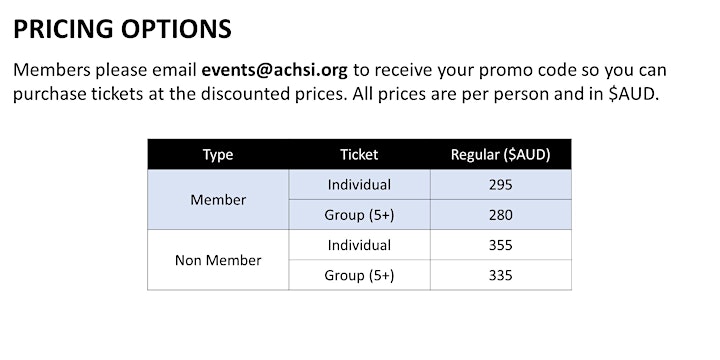This screenshot has height=360, width=720.
Task: Select the Ticket column header
Action: click(359, 155)
